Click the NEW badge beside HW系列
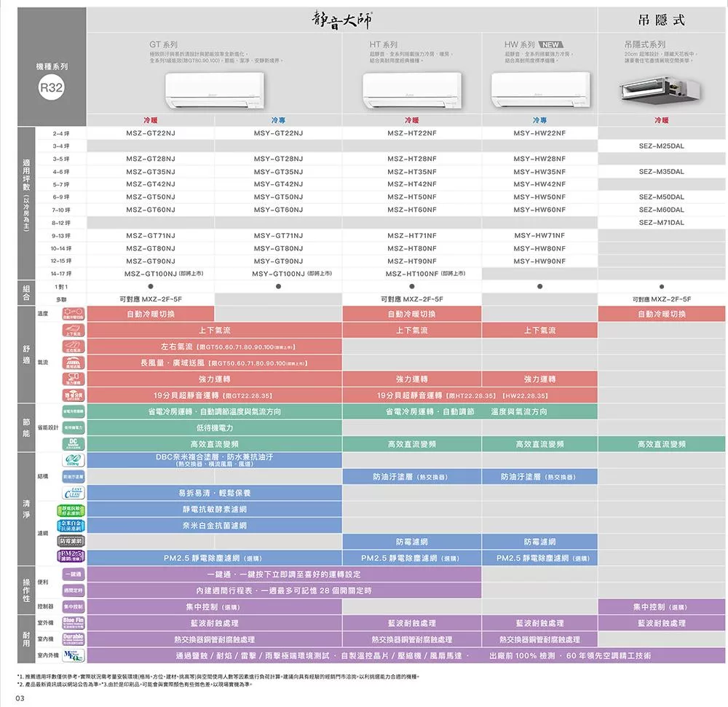The image size is (728, 707). (x=559, y=45)
